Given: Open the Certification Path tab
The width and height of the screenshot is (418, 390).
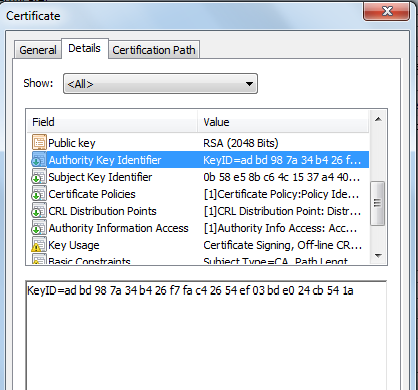Looking at the screenshot, I should tap(154, 50).
